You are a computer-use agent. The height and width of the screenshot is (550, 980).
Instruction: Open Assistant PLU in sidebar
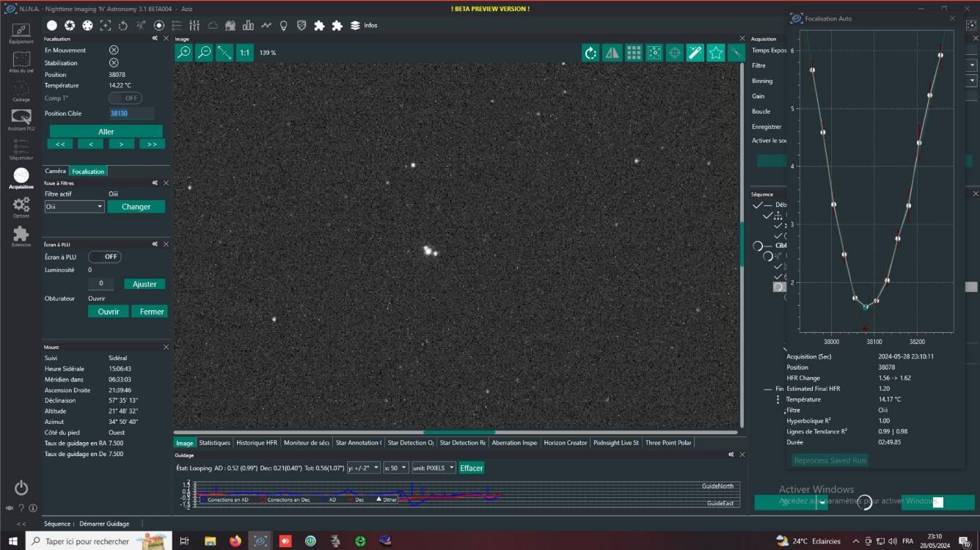click(21, 120)
